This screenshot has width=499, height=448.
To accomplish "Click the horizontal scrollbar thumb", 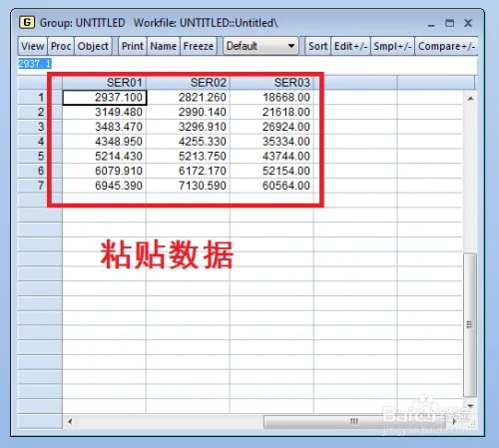I will pyautogui.click(x=354, y=421).
